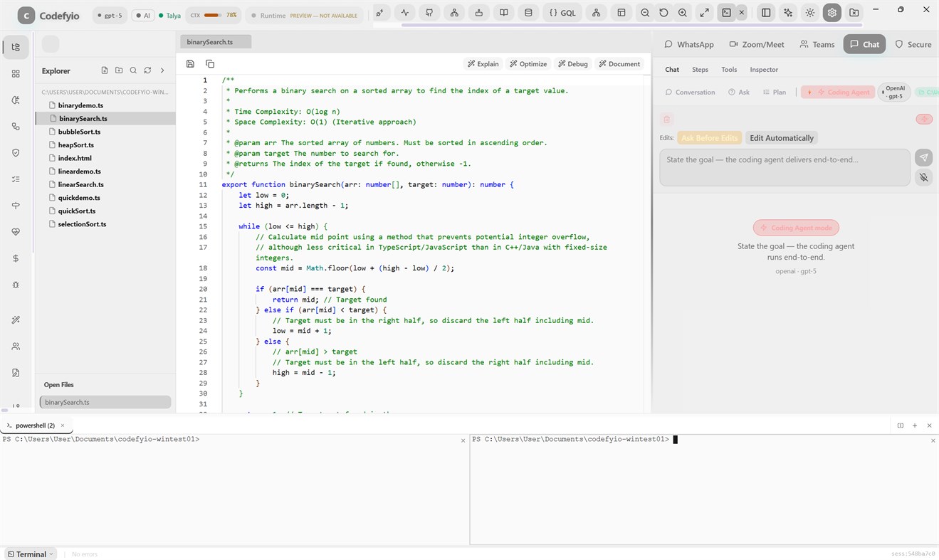
Task: Open the GitHub icon in top toolbar
Action: [429, 13]
